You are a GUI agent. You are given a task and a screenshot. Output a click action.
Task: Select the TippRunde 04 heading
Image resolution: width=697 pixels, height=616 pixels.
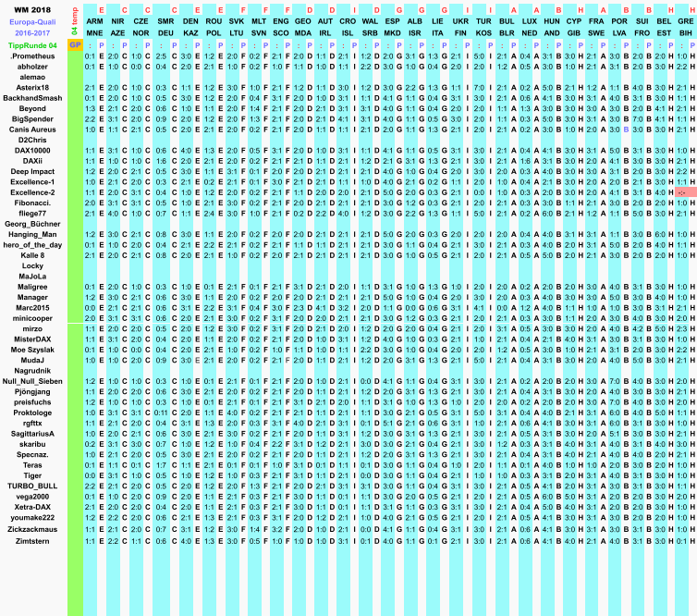[33, 43]
